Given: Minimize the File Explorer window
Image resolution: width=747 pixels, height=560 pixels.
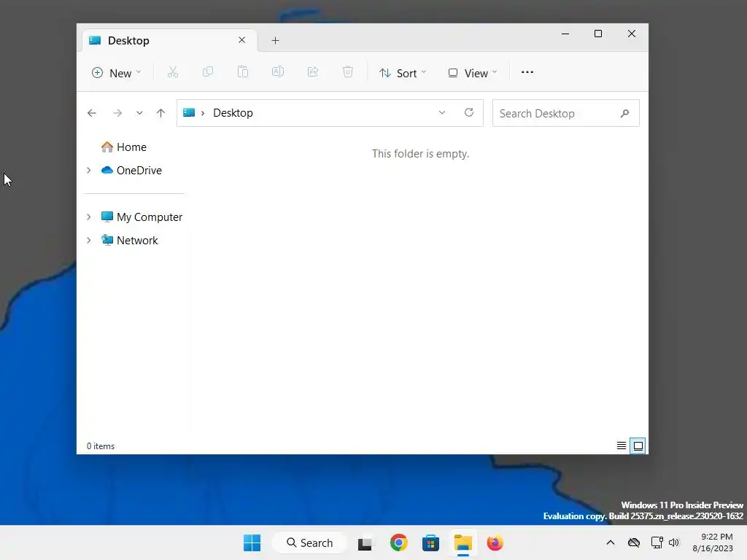Looking at the screenshot, I should click(x=565, y=34).
